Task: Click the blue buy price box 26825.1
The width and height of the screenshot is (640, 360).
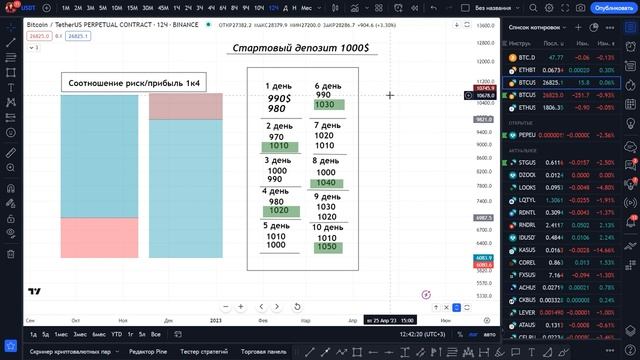Action: [78, 36]
